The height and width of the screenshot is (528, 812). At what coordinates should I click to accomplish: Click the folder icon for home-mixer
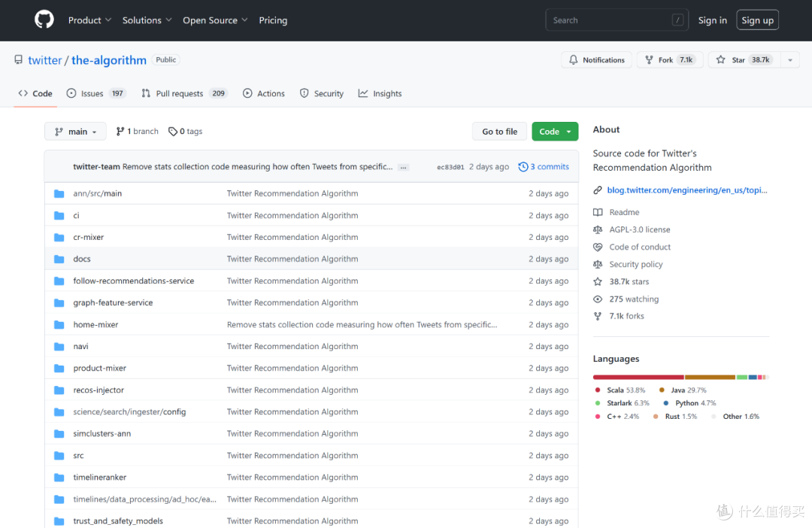click(x=59, y=324)
